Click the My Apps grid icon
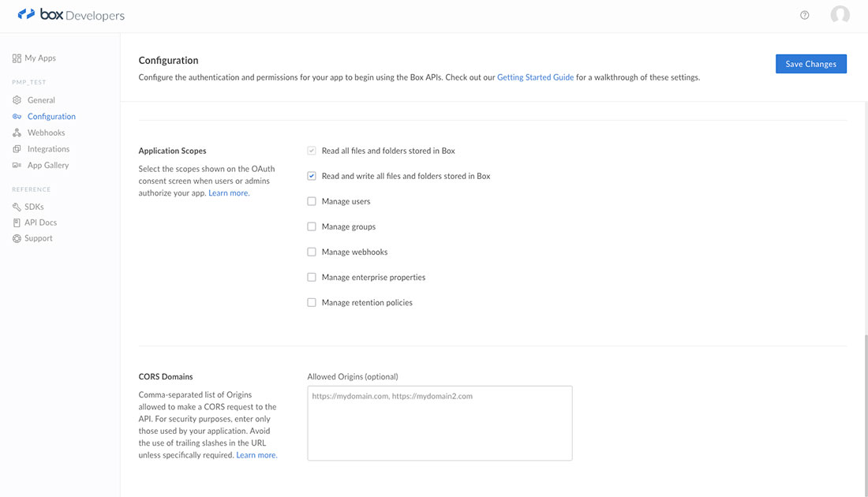Image resolution: width=868 pixels, height=497 pixels. point(17,58)
